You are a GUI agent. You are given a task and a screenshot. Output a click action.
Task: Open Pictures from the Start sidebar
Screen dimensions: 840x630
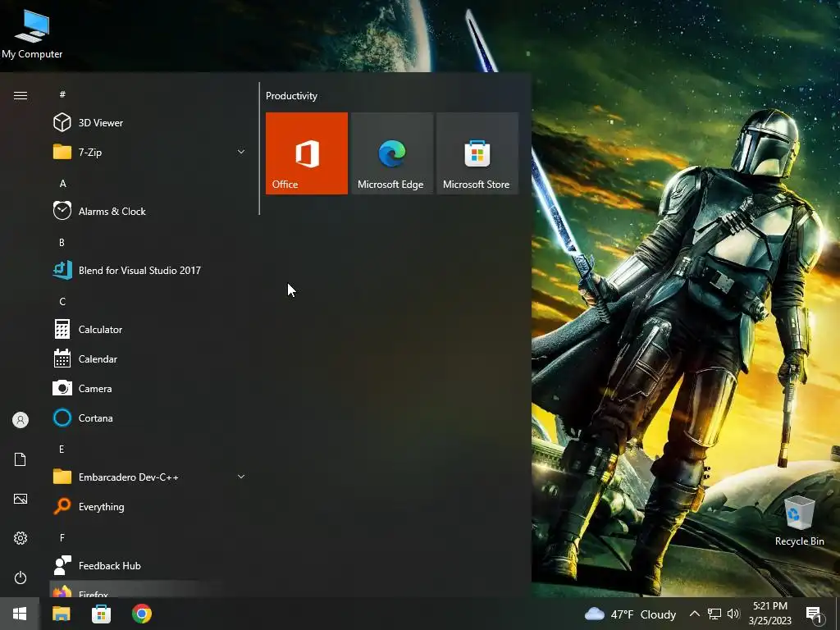click(x=21, y=499)
